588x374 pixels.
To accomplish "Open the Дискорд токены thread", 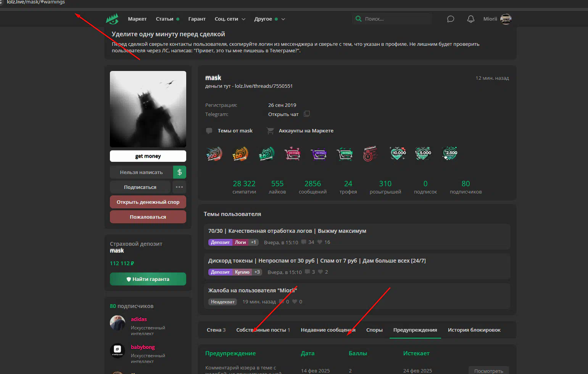I will (317, 261).
